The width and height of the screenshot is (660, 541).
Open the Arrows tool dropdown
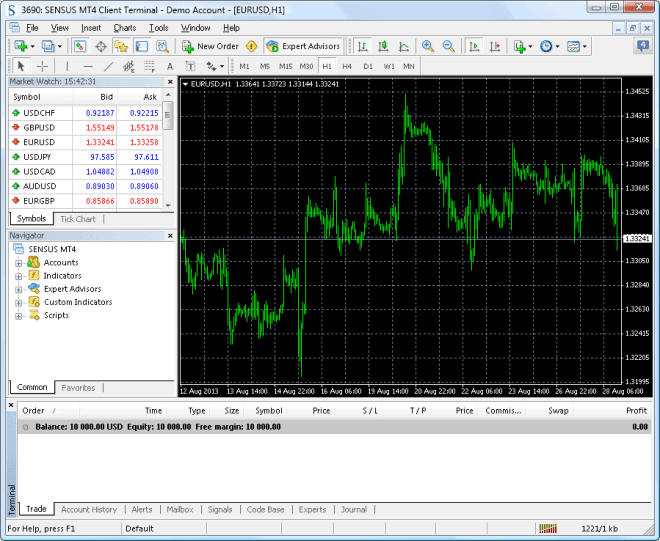[x=222, y=66]
